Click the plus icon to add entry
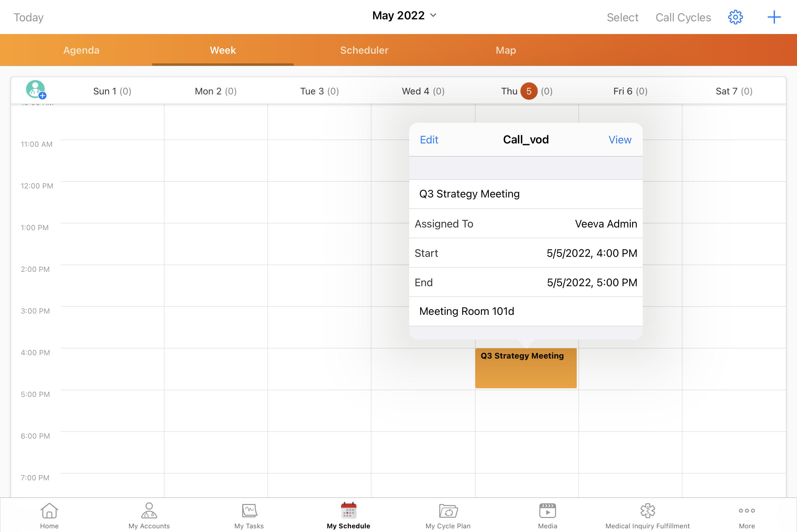Viewport: 797px width, 532px height. pos(774,17)
